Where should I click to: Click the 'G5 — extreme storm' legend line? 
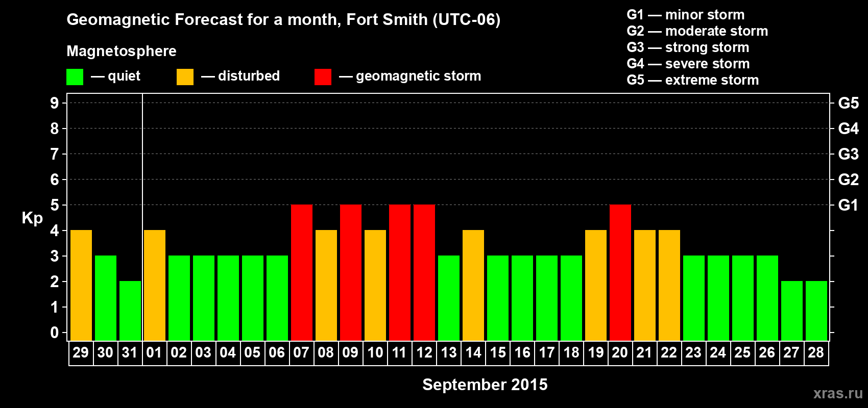click(692, 80)
